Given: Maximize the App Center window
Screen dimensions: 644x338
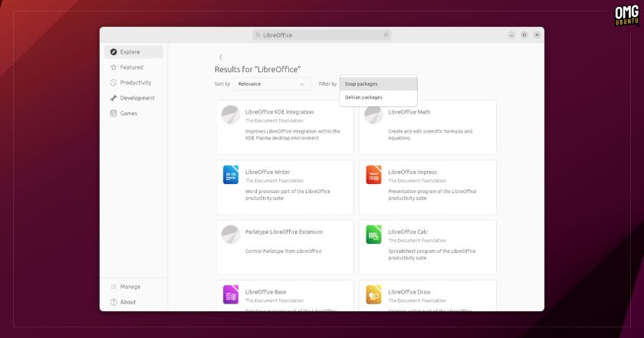Looking at the screenshot, I should click(524, 35).
